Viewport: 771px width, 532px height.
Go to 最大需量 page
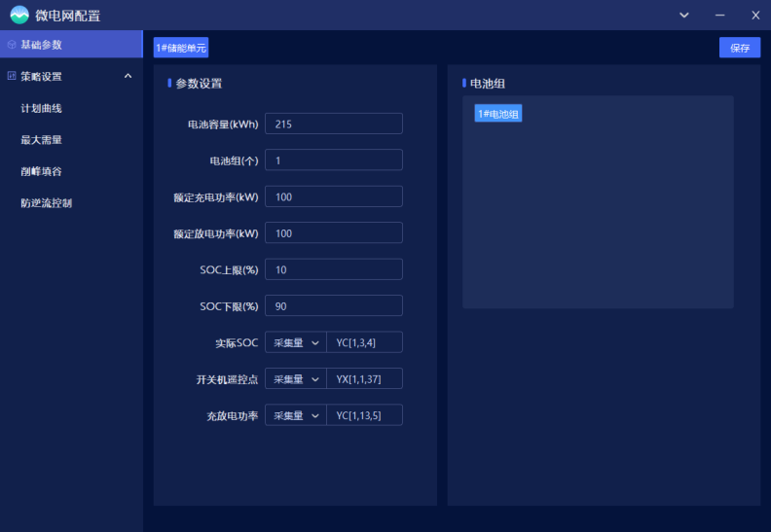point(41,140)
